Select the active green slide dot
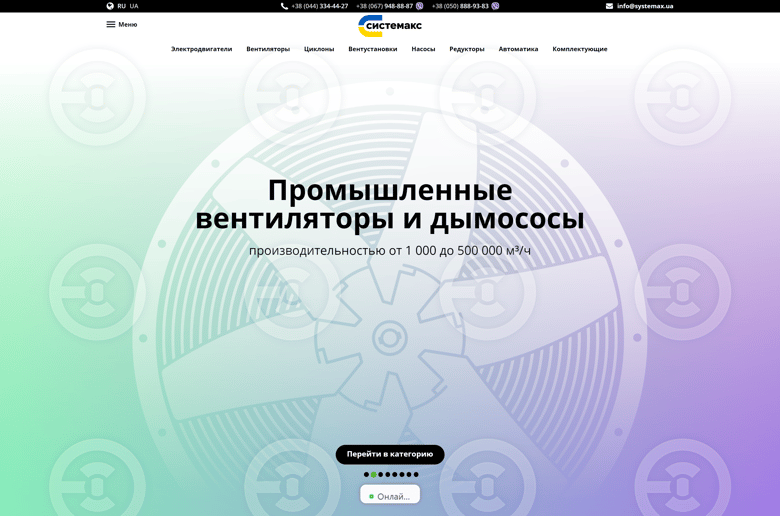 click(374, 474)
